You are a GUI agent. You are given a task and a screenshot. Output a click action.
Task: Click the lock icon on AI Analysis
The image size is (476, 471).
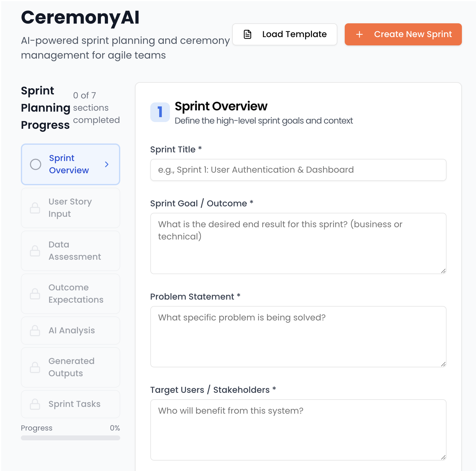tap(35, 331)
